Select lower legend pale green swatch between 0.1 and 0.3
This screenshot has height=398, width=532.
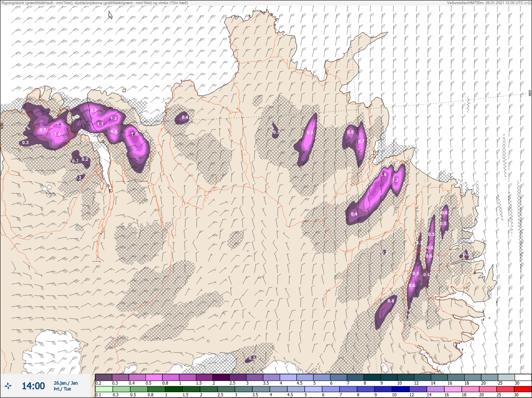click(104, 389)
